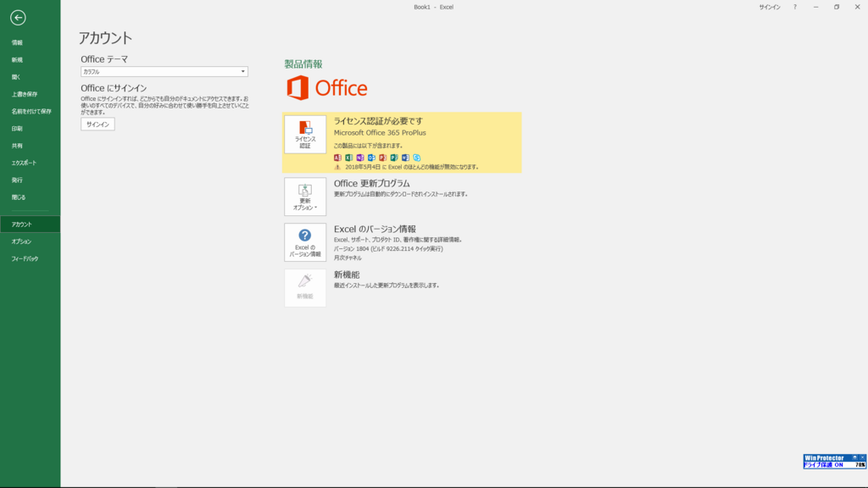Open the Office テーマ dropdown
The width and height of the screenshot is (868, 488).
[x=164, y=71]
